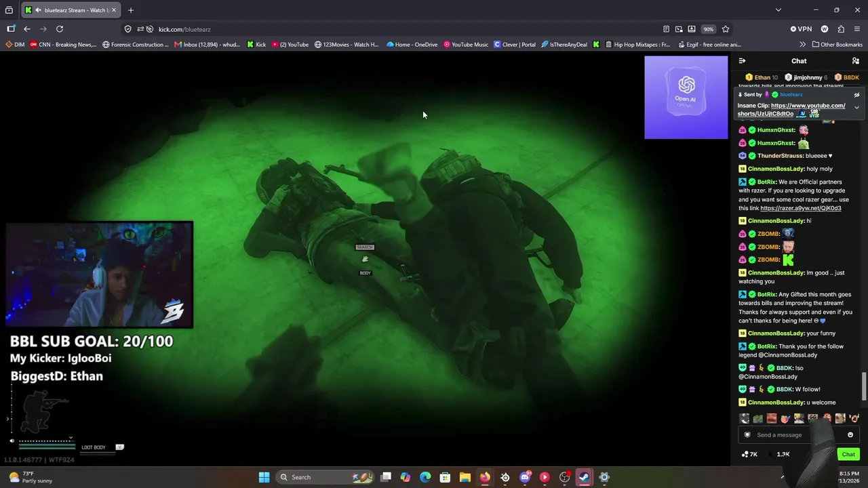
Task: Unpin the pinned message in chat
Action: click(856, 95)
